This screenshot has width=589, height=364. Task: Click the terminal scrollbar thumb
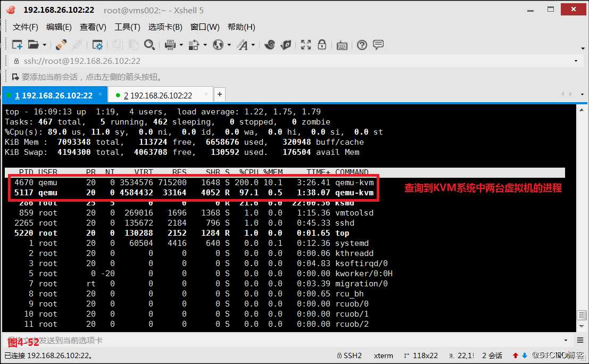[582, 315]
